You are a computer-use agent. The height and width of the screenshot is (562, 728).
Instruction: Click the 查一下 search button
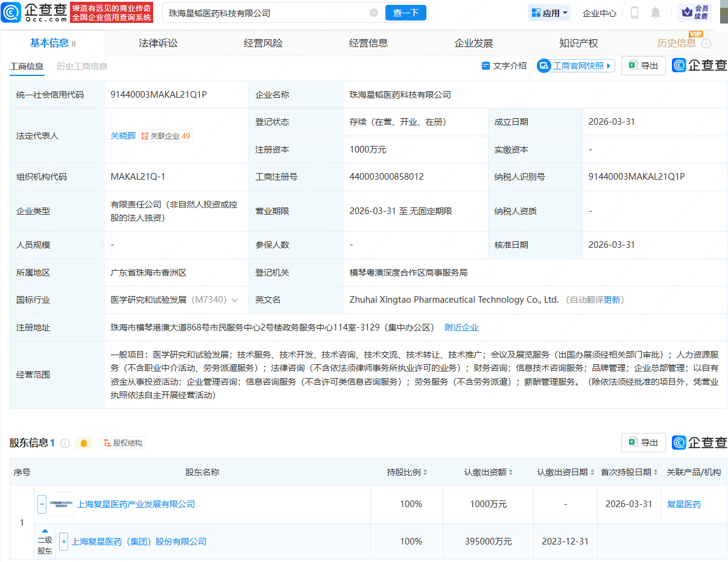[405, 13]
